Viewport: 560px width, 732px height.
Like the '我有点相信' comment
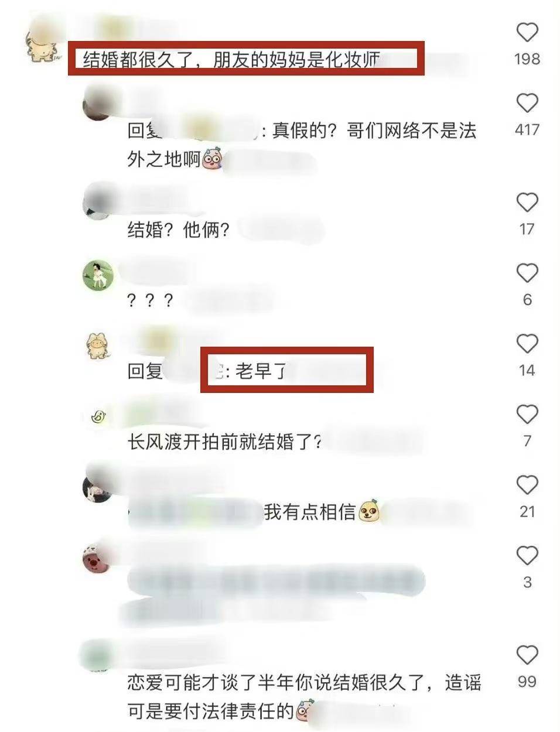click(527, 485)
